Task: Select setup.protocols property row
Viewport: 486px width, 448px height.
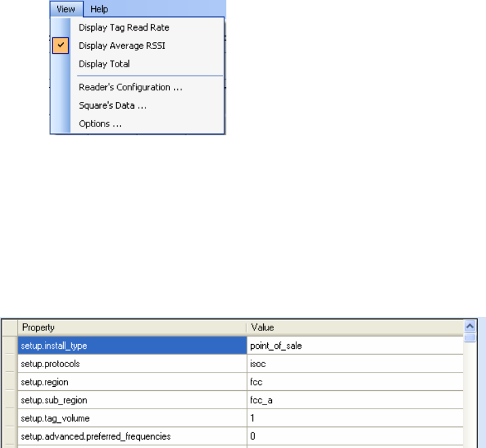Action: pyautogui.click(x=132, y=364)
